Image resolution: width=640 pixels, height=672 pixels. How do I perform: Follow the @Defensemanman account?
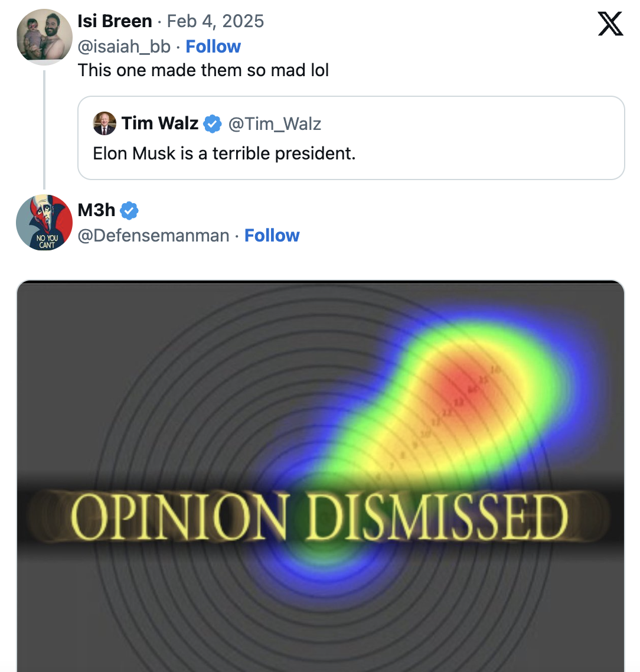coord(272,236)
